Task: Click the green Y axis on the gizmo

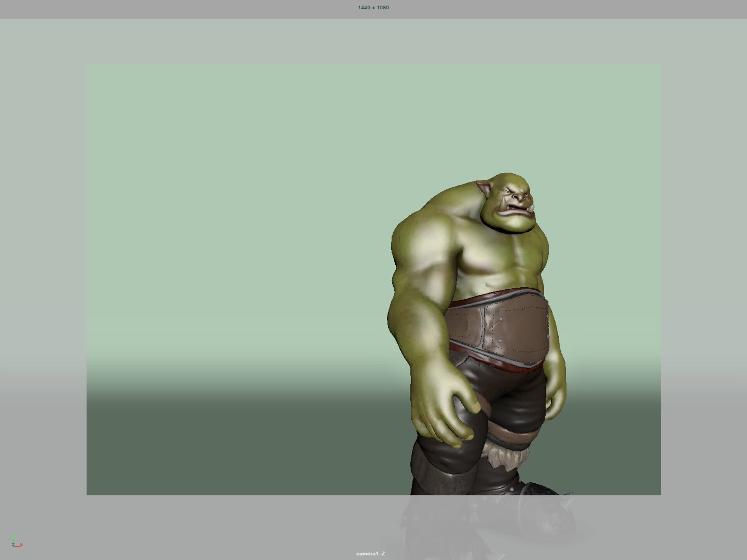Action: (x=14, y=537)
